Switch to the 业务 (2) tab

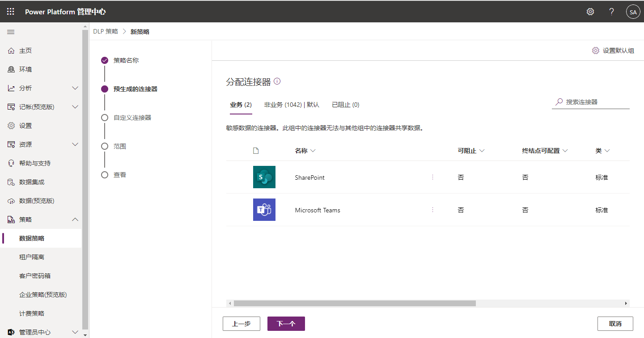(x=241, y=105)
